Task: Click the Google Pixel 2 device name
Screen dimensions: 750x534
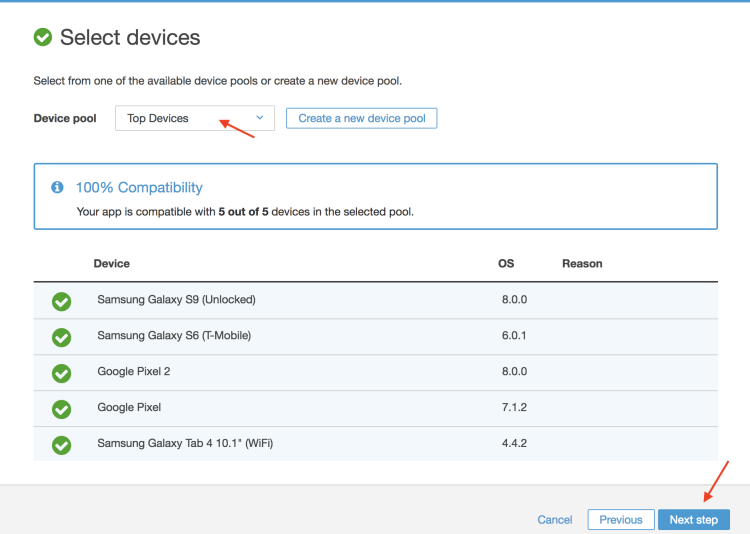Action: point(133,372)
